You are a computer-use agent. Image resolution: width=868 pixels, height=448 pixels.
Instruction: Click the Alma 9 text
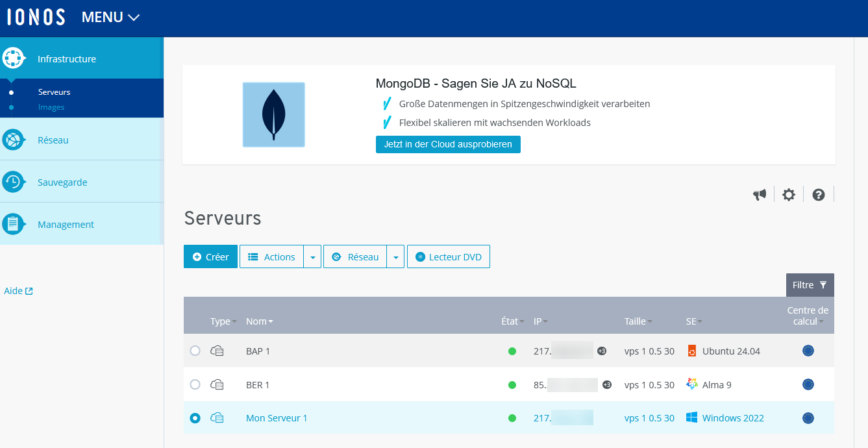717,385
